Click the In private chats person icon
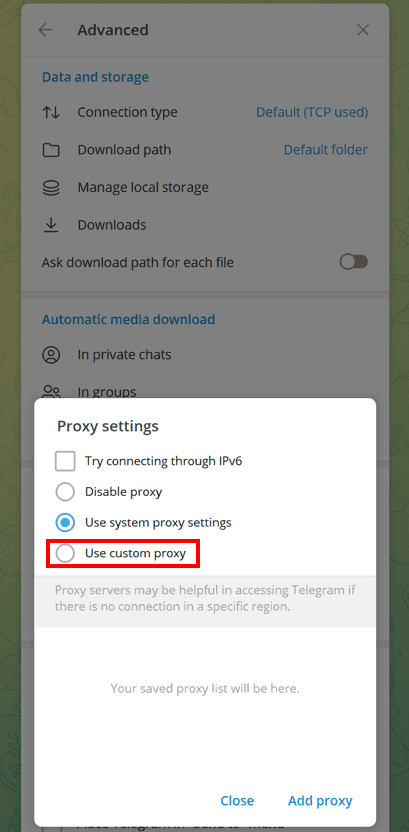 51,355
